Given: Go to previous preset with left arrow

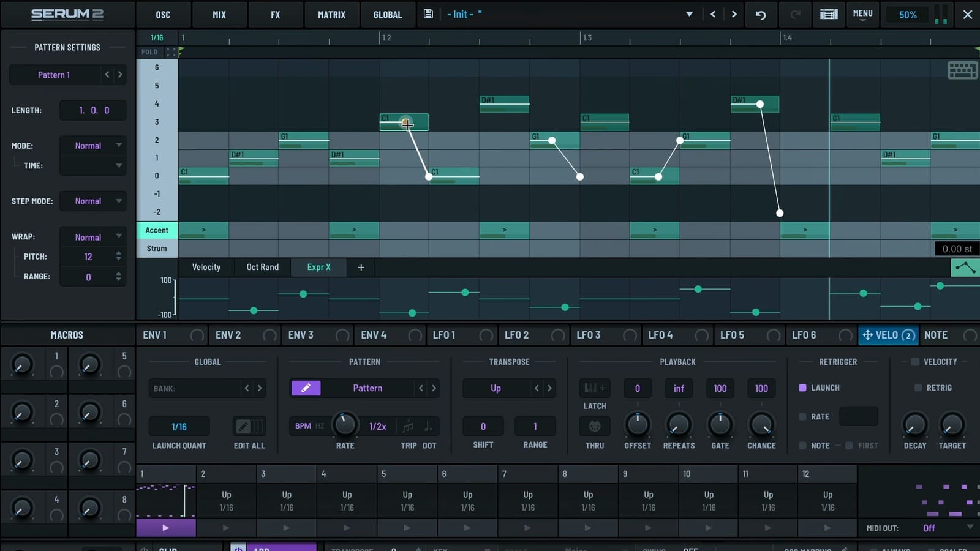Looking at the screenshot, I should (713, 14).
